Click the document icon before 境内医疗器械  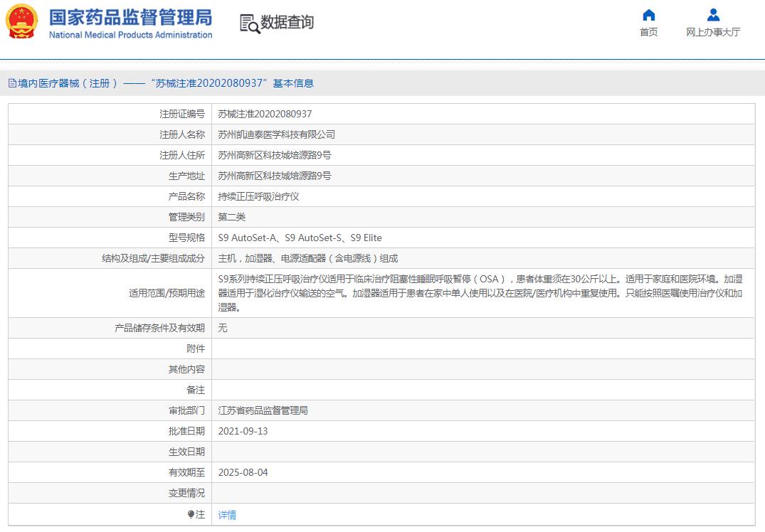tap(12, 83)
